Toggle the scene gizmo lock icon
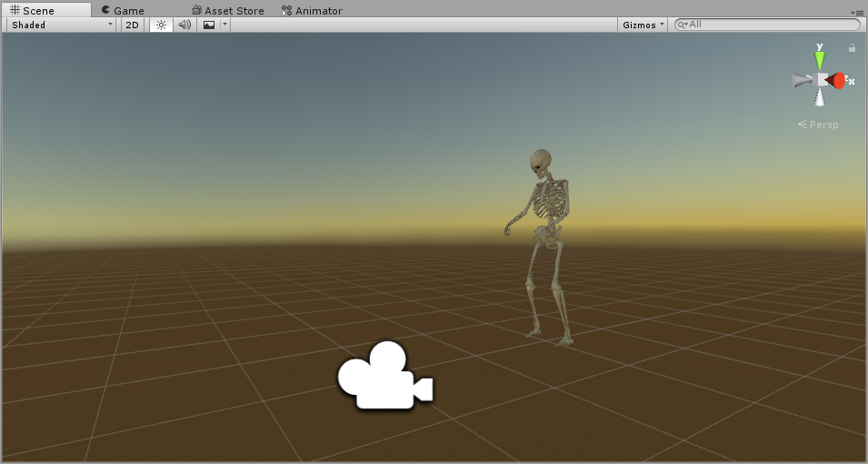 click(852, 48)
